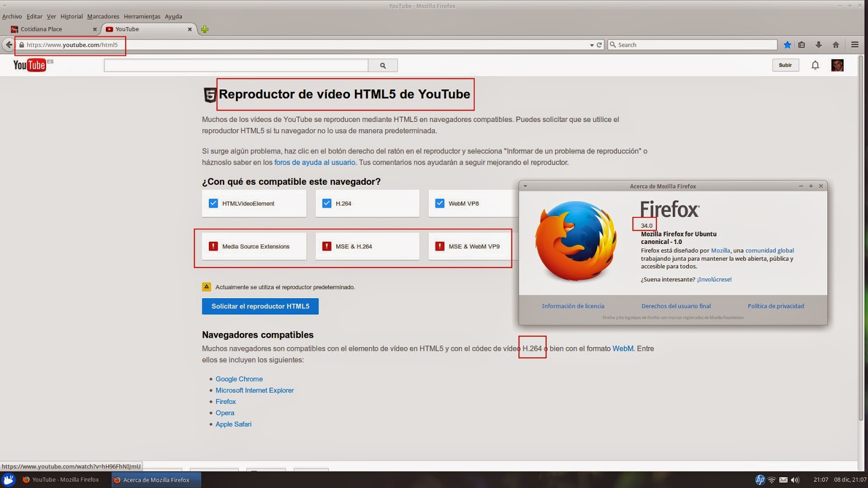Reload the page with the refresh icon
868x488 pixels.
[599, 45]
